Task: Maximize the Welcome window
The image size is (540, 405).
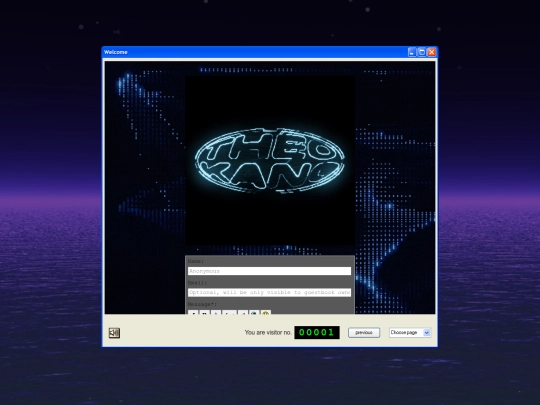Action: click(x=422, y=52)
